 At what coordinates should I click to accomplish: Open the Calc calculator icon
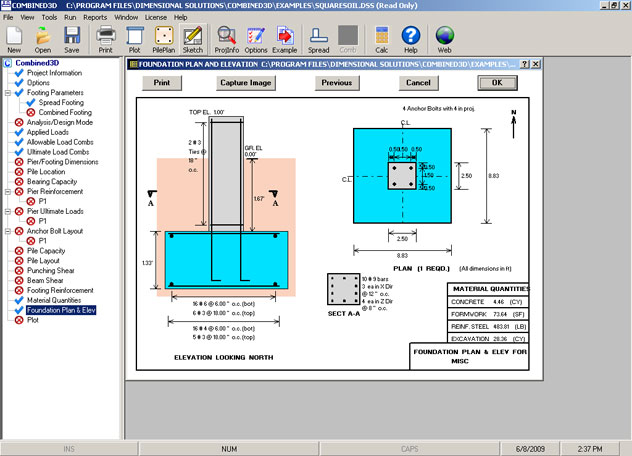(381, 40)
